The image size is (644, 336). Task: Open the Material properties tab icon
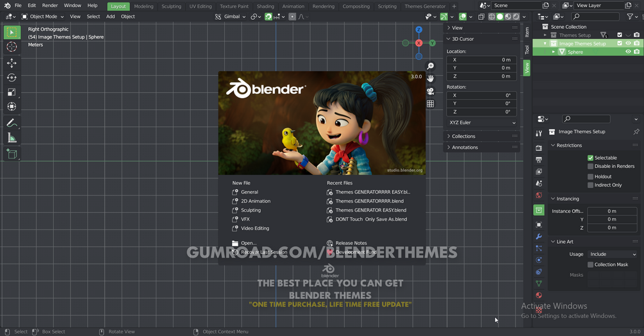539,296
